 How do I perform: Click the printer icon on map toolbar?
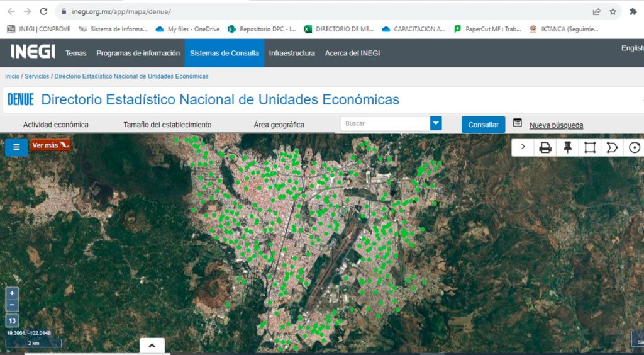pyautogui.click(x=545, y=147)
